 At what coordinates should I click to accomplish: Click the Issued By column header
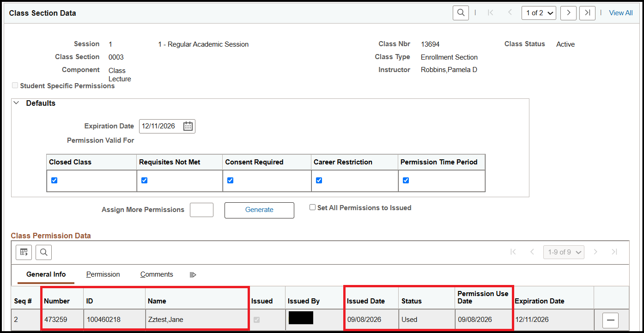point(304,301)
